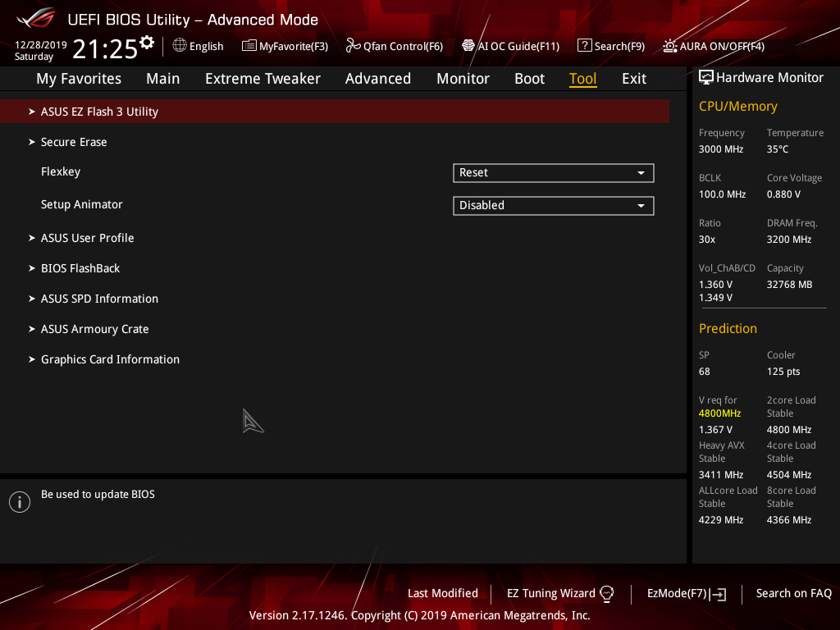
Task: Select the Tool tab
Action: (583, 79)
